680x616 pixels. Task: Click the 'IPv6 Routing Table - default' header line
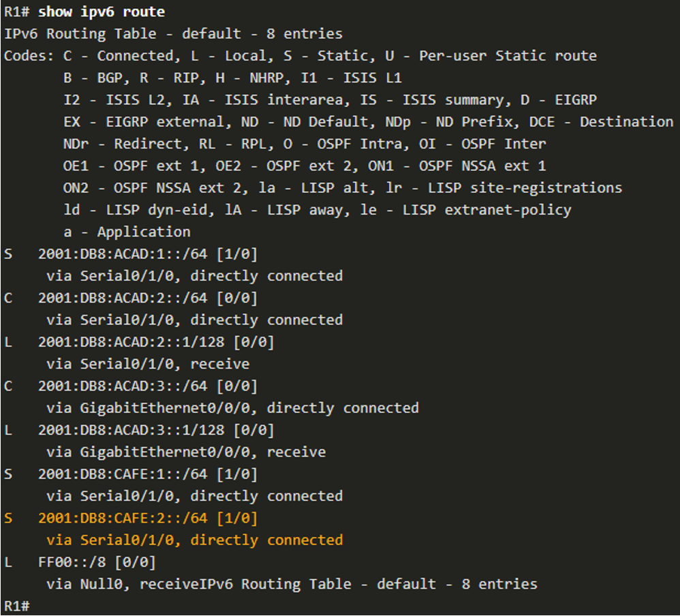click(173, 34)
